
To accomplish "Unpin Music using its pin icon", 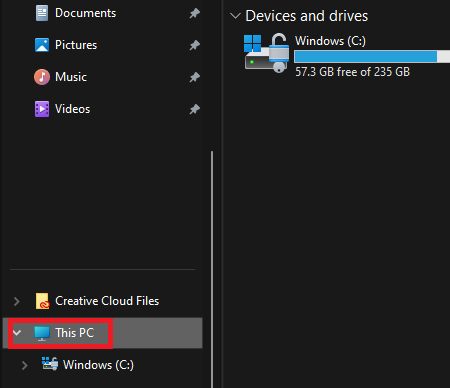I will click(195, 77).
